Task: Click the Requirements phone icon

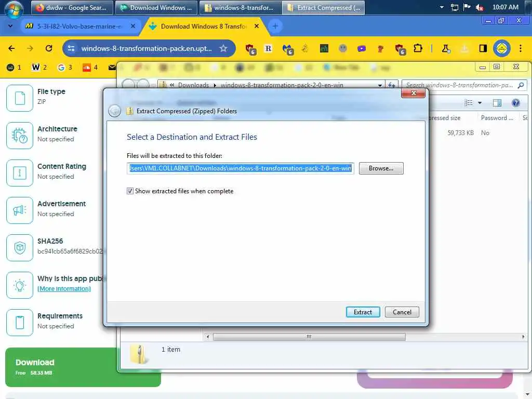Action: coord(20,322)
